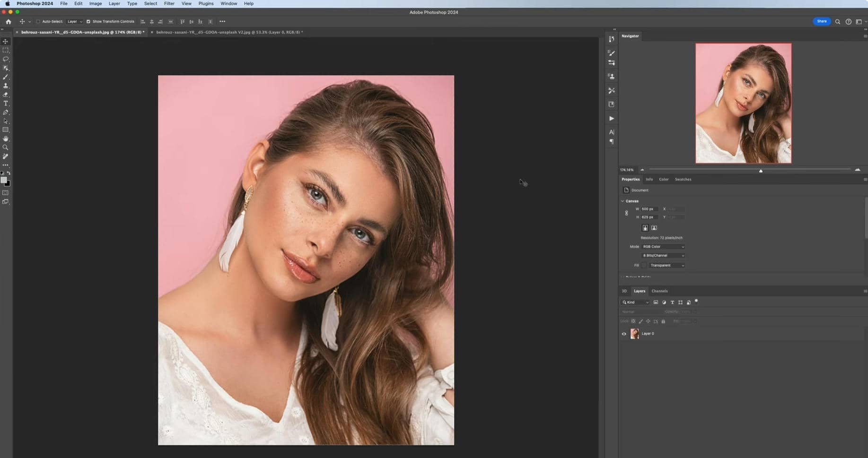868x458 pixels.
Task: Open the Clone Source panel icon
Action: pyautogui.click(x=611, y=76)
